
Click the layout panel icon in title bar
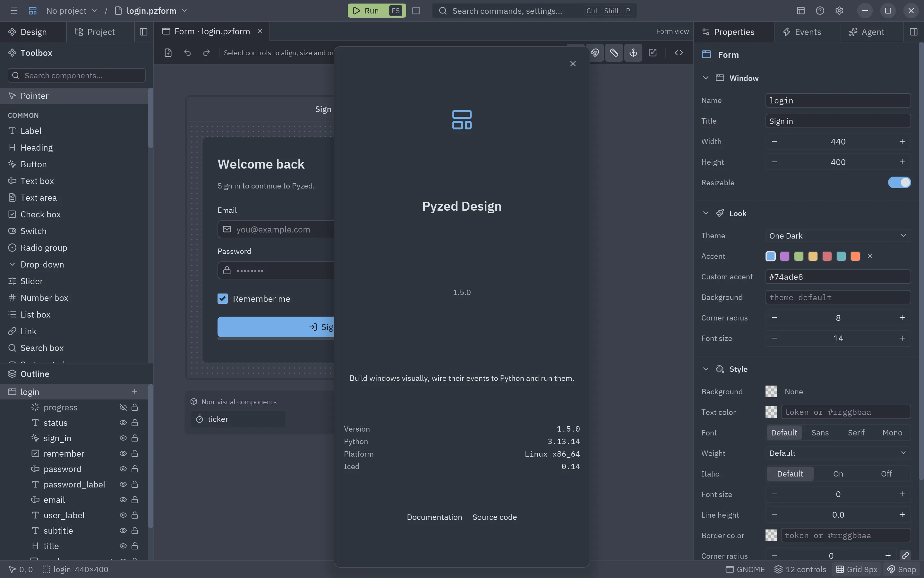pyautogui.click(x=801, y=11)
